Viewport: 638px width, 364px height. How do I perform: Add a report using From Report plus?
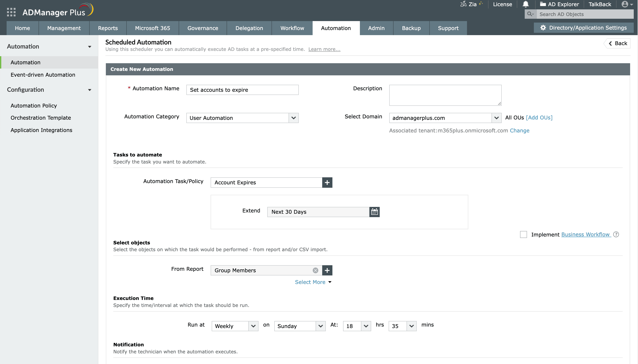point(327,270)
